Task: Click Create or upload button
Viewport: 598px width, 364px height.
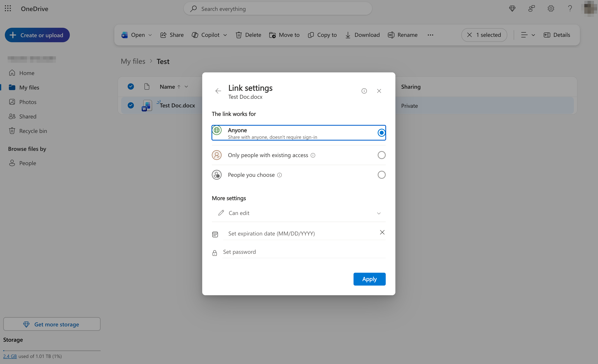Action: pyautogui.click(x=37, y=35)
